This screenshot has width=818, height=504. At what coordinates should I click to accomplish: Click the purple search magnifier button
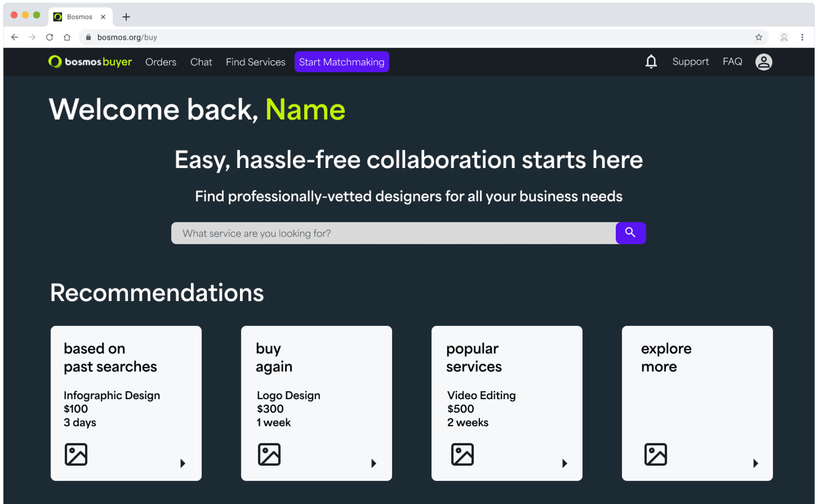coord(630,233)
